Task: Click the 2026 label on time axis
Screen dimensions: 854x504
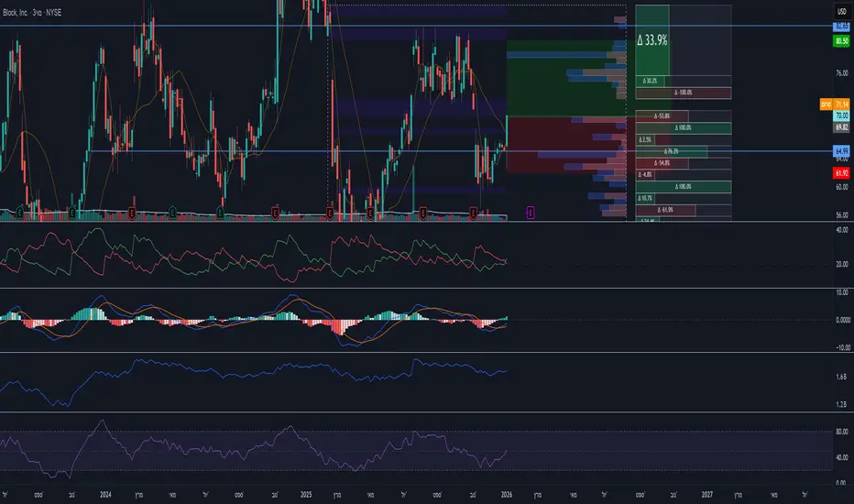Action: click(507, 495)
